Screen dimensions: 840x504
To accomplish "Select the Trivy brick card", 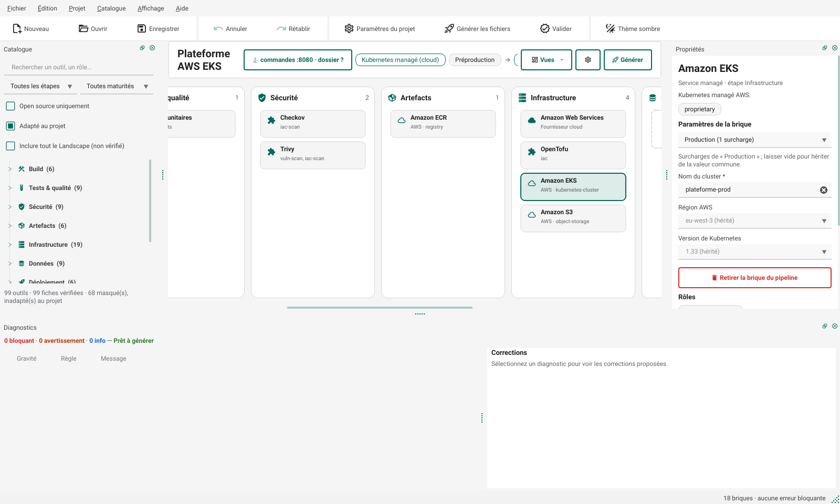I will [x=313, y=155].
